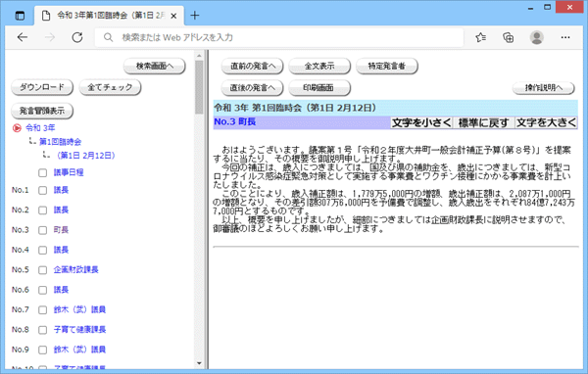Click the No.3 町長 heading
Screen dimensions: 588x374
pyautogui.click(x=235, y=121)
